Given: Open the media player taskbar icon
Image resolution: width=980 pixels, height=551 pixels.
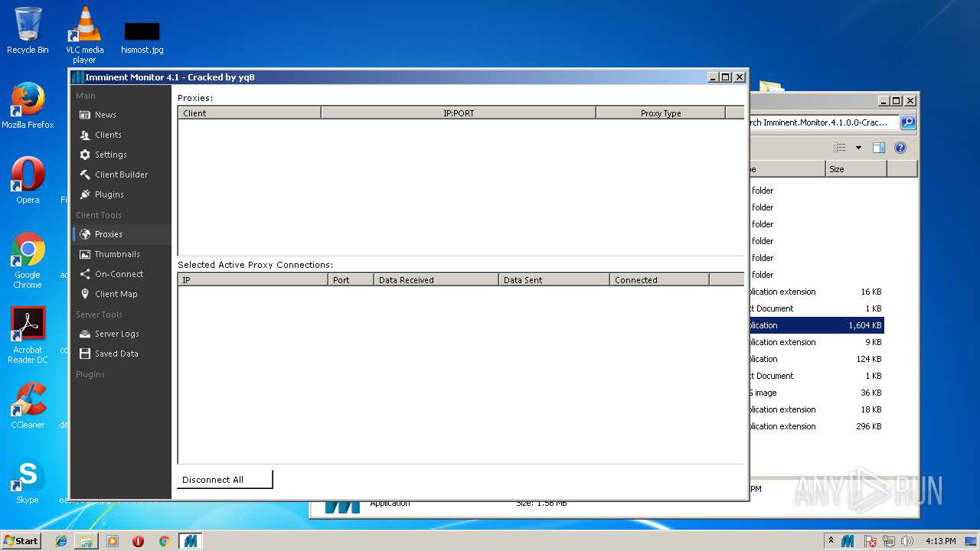Looking at the screenshot, I should click(x=113, y=541).
